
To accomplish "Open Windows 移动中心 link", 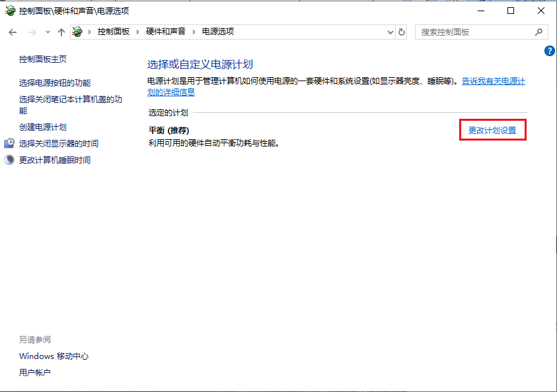I will tap(54, 356).
